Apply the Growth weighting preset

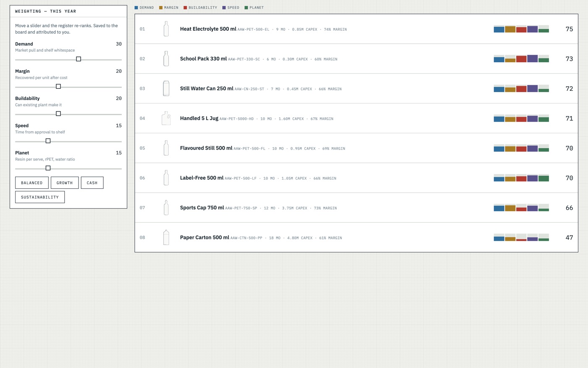tap(65, 183)
